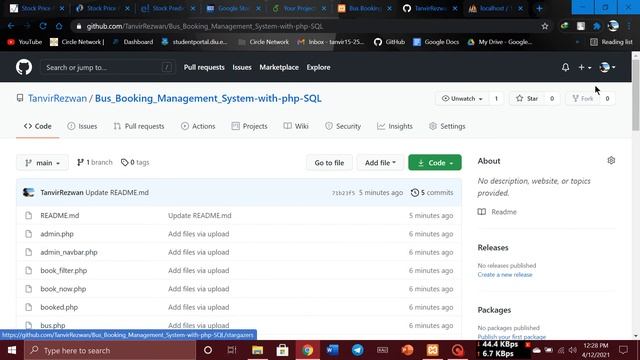Expand the main branch selector
Viewport: 640px width, 360px height.
[42, 162]
